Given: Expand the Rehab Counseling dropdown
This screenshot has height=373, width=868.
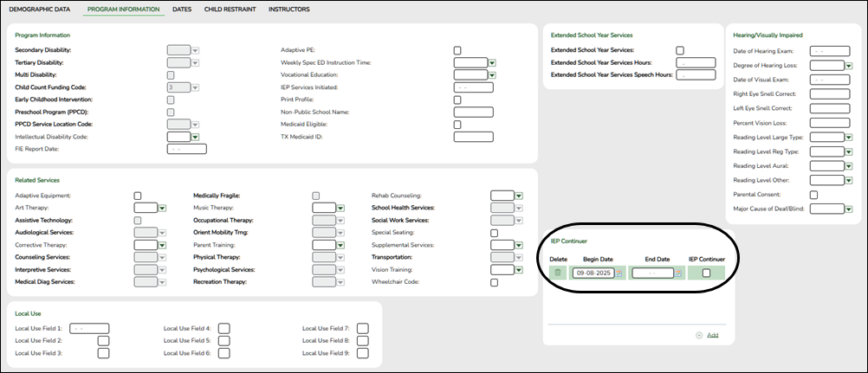Looking at the screenshot, I should tap(519, 196).
